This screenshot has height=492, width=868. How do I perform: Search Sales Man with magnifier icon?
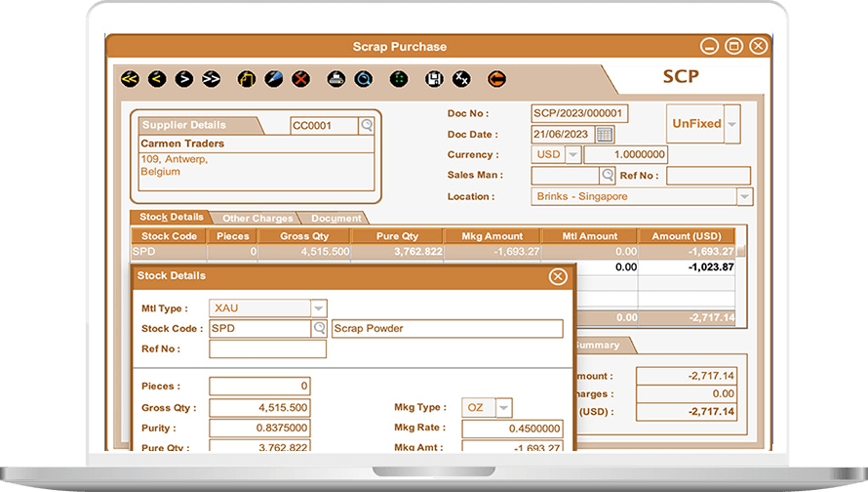click(608, 176)
